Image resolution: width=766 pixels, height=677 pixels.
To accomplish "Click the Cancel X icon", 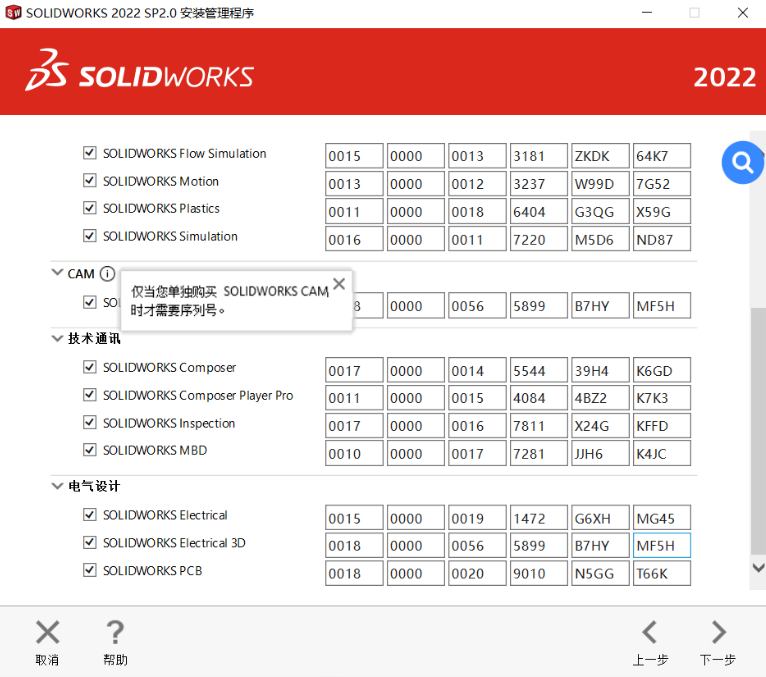I will coord(47,633).
